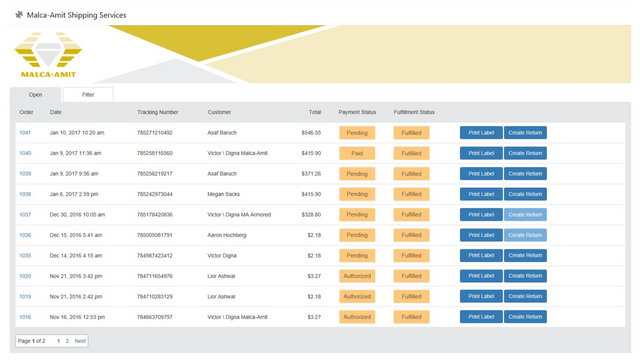This screenshot has width=640, height=360.
Task: Create Return for order 1037
Action: (525, 214)
